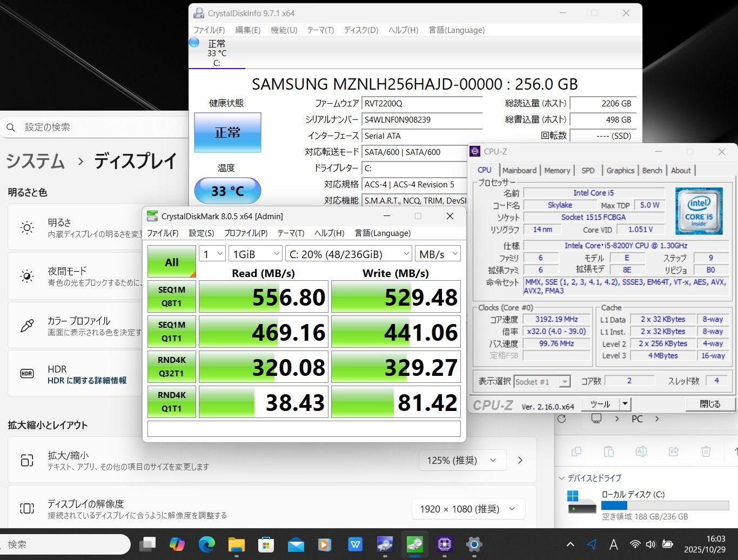Click the rename icon in File Explorer toolbar

coord(641,451)
